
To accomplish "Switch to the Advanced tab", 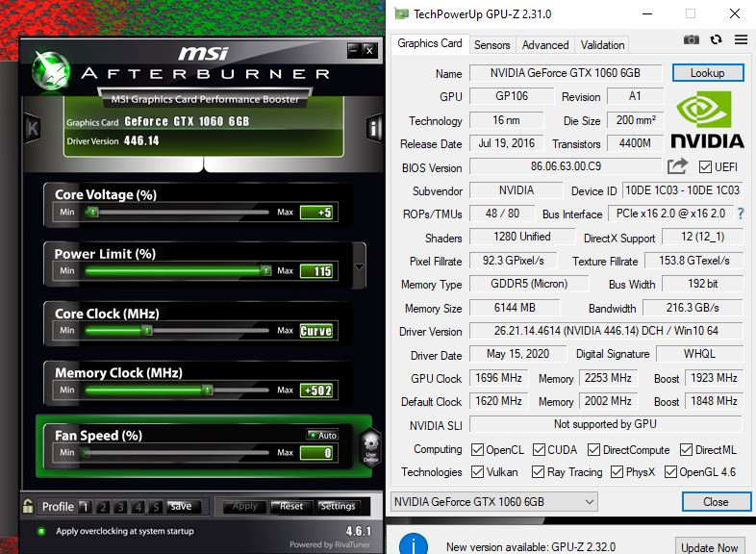I will tap(545, 45).
